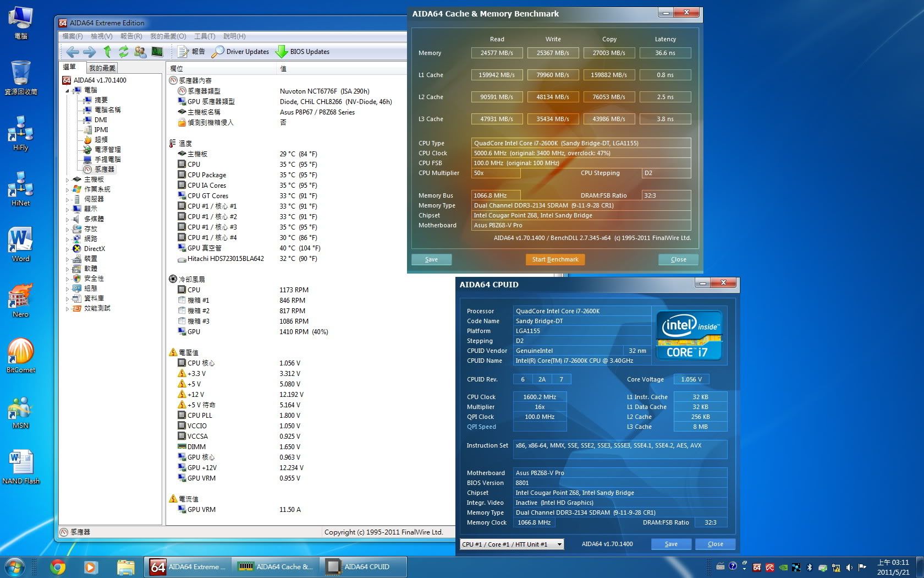
Task: Click the 值 column header
Action: (x=341, y=68)
